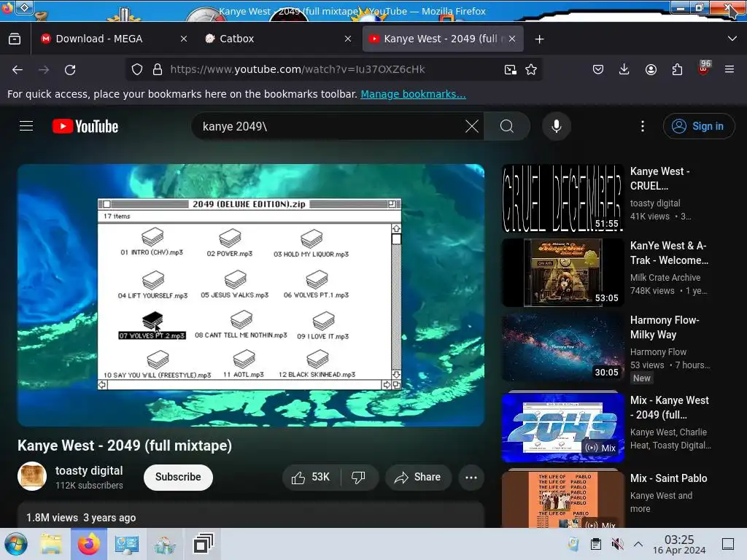Open notification center on taskbar

[x=728, y=544]
